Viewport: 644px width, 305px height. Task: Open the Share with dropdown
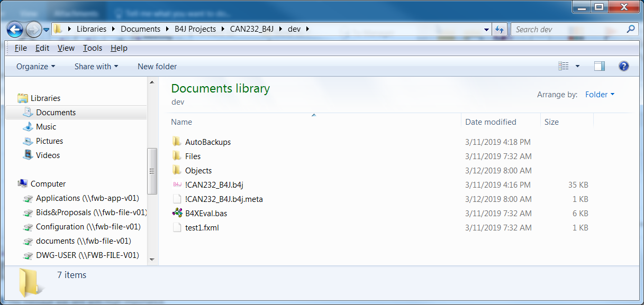pos(96,67)
